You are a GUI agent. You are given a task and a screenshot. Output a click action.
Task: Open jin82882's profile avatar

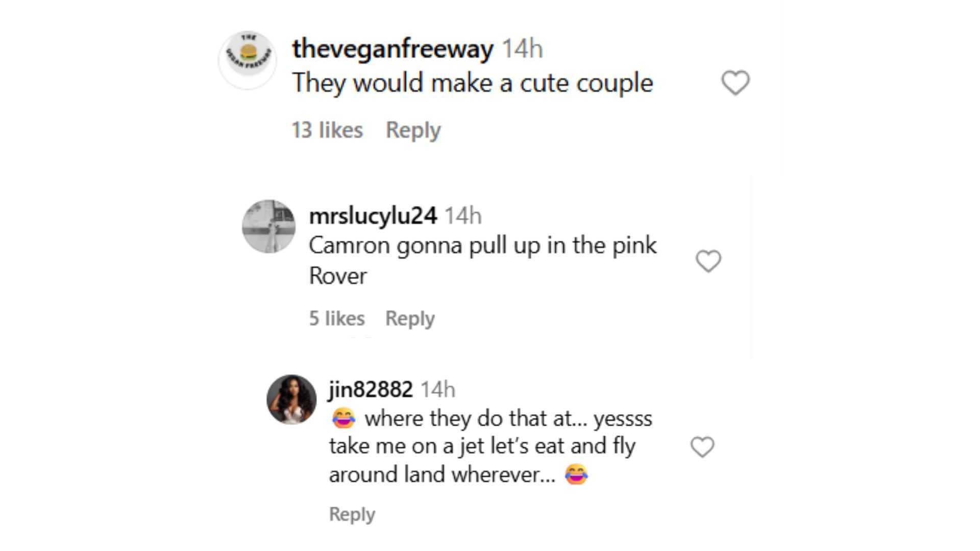click(291, 399)
